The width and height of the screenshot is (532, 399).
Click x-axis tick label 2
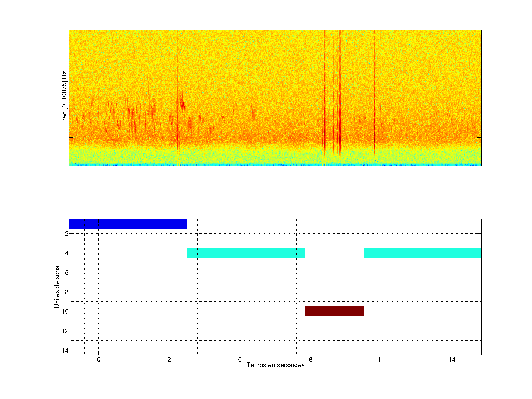pyautogui.click(x=169, y=359)
